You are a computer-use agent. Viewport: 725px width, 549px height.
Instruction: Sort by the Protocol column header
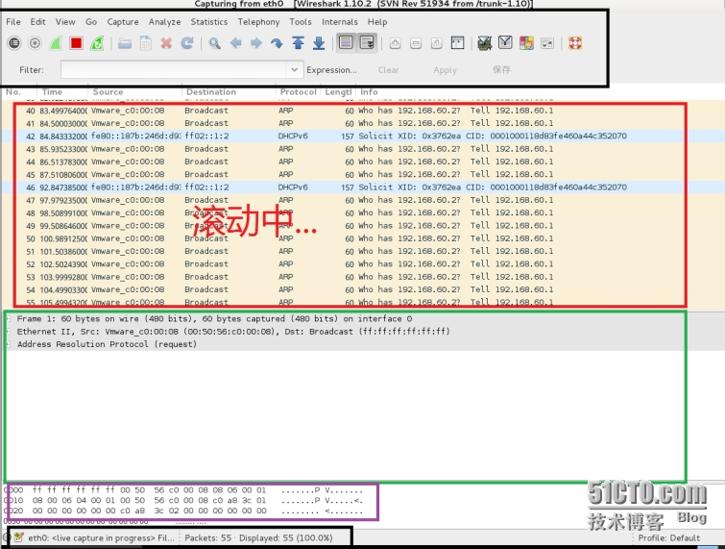click(298, 92)
